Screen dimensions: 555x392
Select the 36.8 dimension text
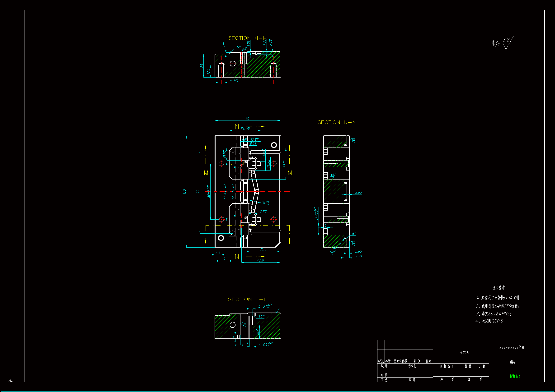point(263,249)
